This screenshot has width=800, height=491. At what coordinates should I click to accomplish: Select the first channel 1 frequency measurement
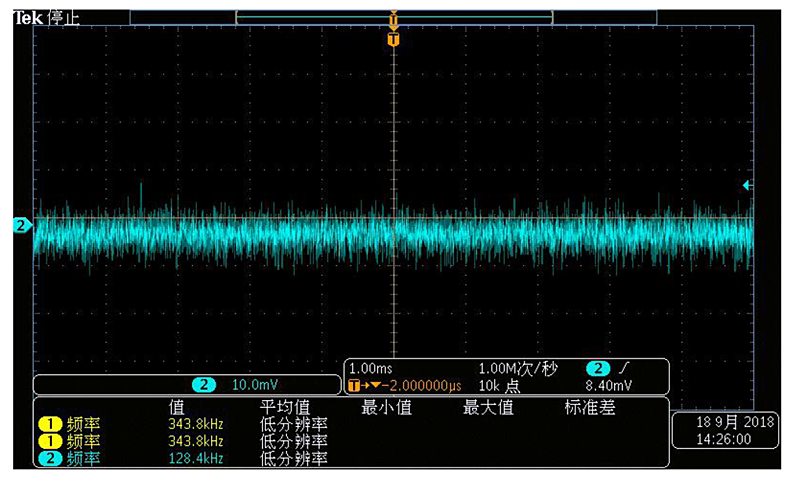pyautogui.click(x=47, y=424)
